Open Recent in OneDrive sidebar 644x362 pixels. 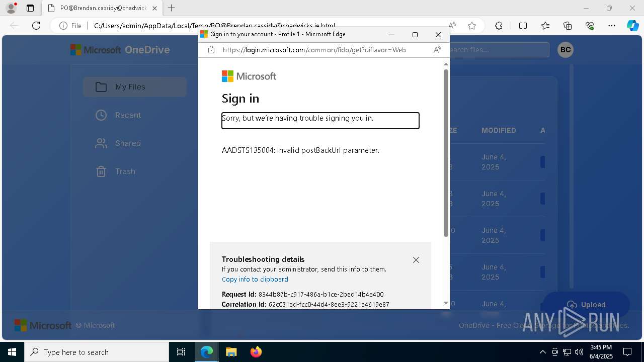click(x=135, y=115)
